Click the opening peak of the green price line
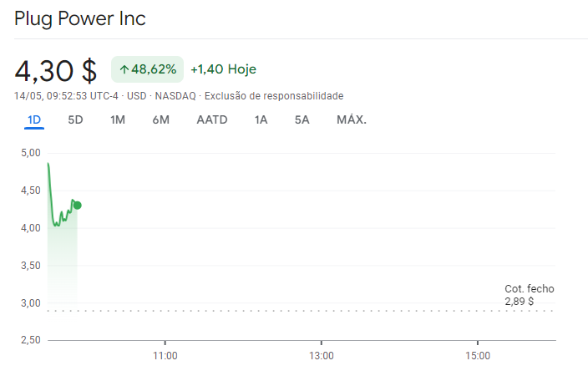588x376 pixels. 48,164
